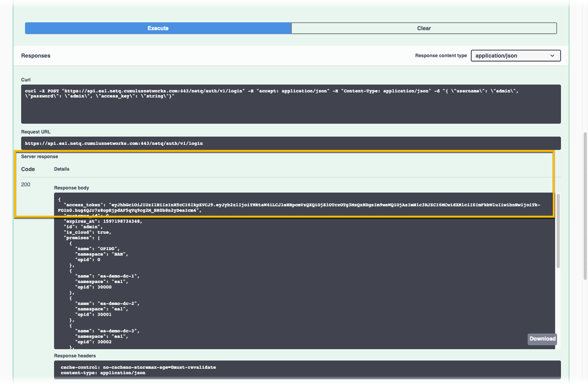The height and width of the screenshot is (384, 588).
Task: Click the Responses section heading
Action: (36, 56)
